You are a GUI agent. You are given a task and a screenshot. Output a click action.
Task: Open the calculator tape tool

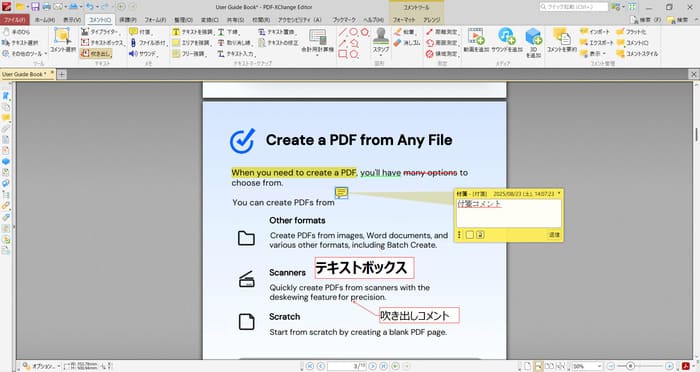point(317,41)
